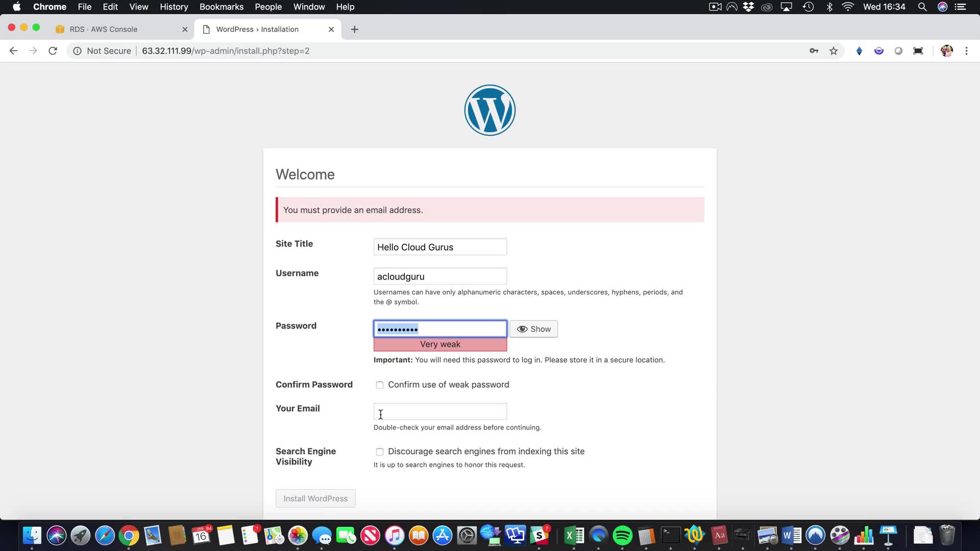Screen dimensions: 980x551
Task: Check Discourage search engines from indexing
Action: pos(380,452)
